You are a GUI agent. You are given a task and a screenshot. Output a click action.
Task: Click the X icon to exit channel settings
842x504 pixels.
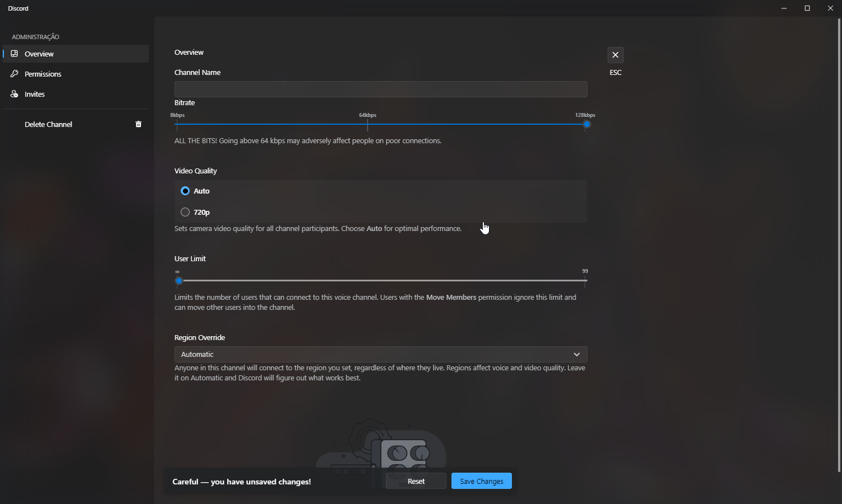(615, 55)
